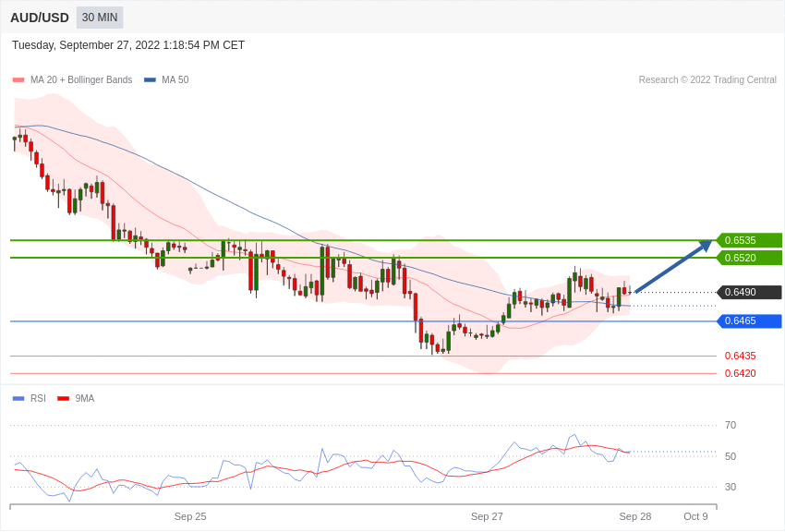Click the Research © 2022 Trading Central credit

707,80
